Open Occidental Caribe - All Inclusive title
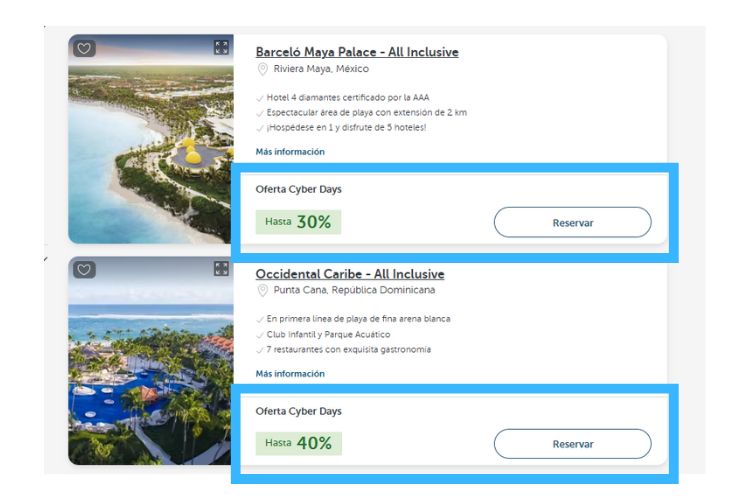This screenshot has height=500, width=750. point(350,274)
